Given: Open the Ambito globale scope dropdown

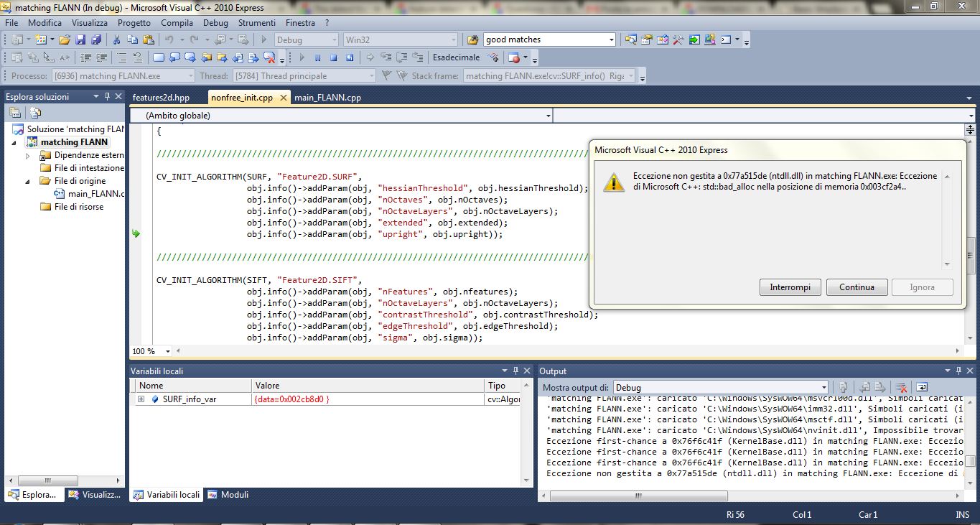Looking at the screenshot, I should pos(549,115).
